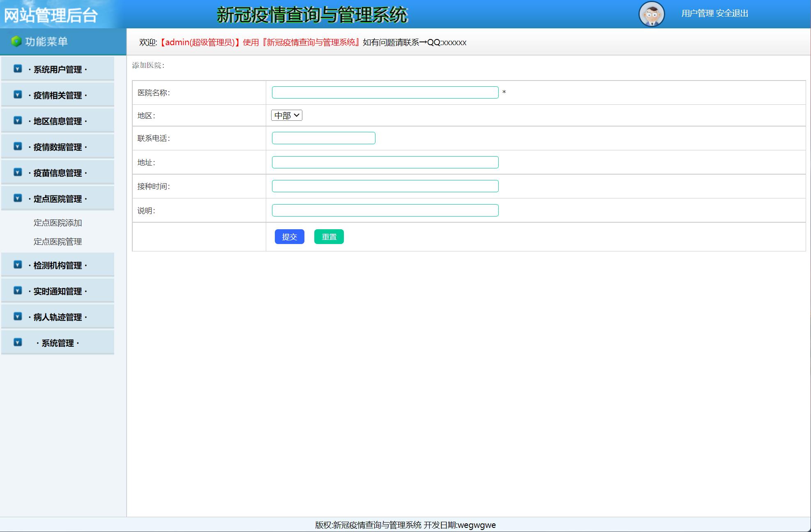
Task: Expand the 系统管理 menu section
Action: (58, 343)
